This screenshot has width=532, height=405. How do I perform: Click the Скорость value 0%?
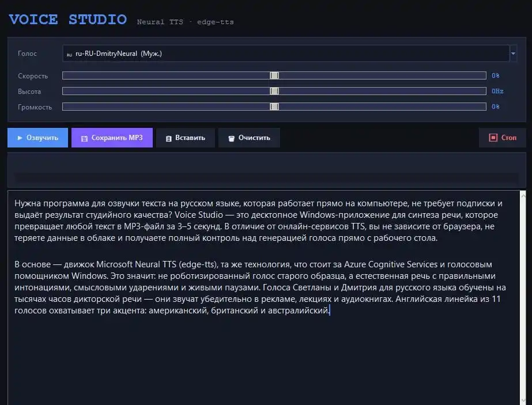click(x=495, y=75)
